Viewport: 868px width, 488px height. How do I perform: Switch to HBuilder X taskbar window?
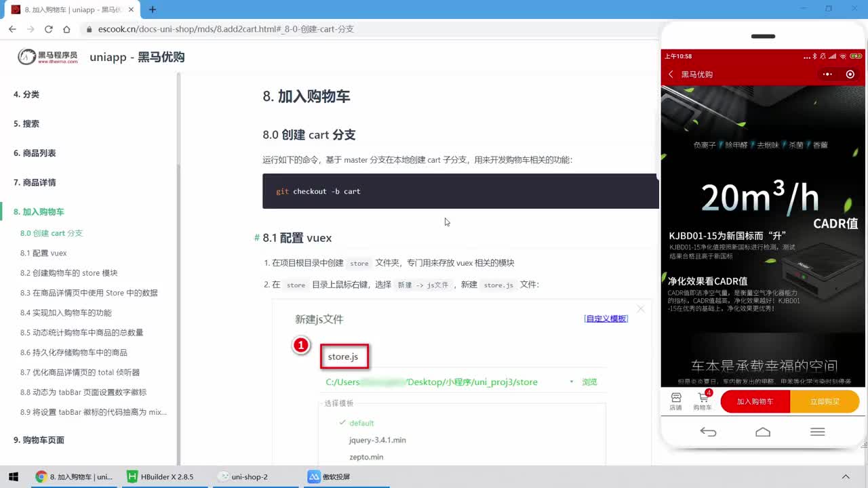pos(161,476)
